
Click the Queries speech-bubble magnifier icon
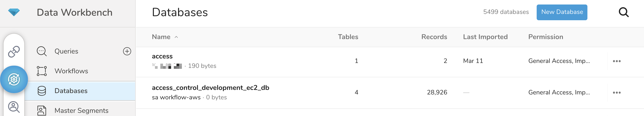(42, 51)
